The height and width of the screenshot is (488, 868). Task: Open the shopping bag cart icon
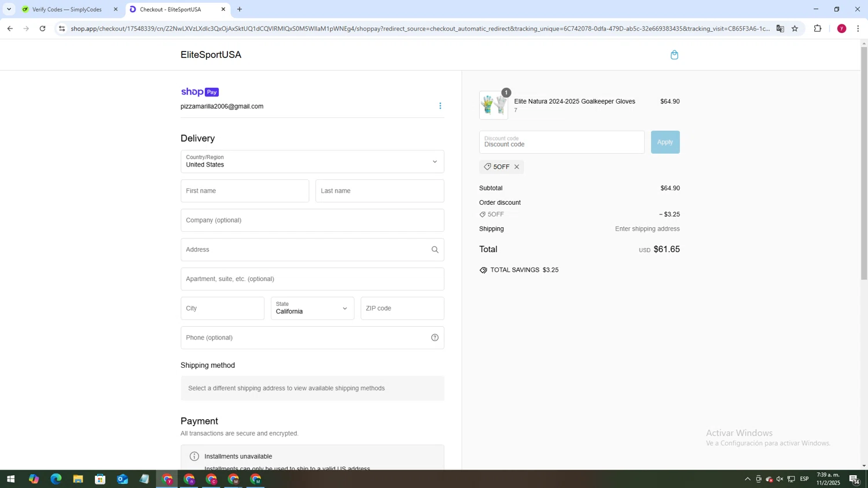pos(674,55)
